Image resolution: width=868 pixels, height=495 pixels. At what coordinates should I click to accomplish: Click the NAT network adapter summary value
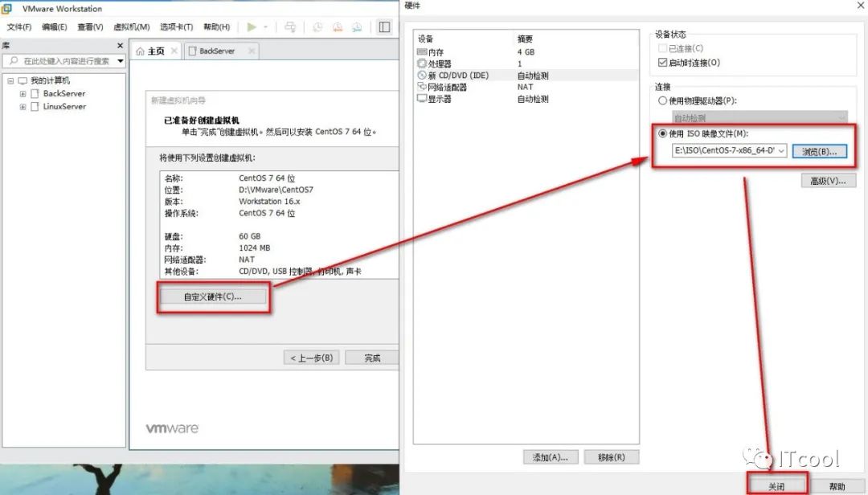(525, 87)
